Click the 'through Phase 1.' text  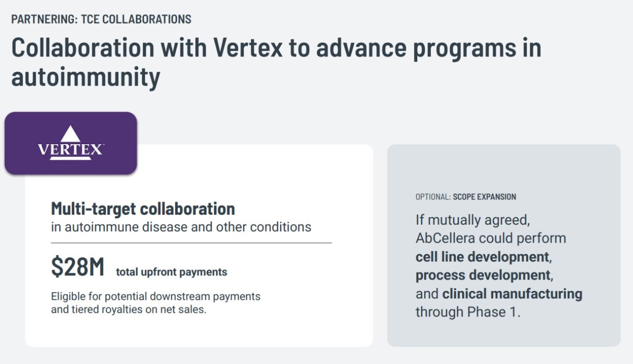[x=468, y=312]
